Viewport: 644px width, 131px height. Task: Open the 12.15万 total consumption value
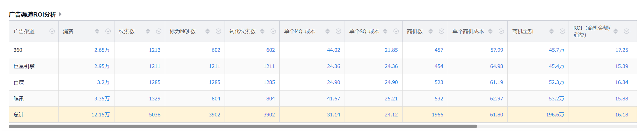(100, 115)
